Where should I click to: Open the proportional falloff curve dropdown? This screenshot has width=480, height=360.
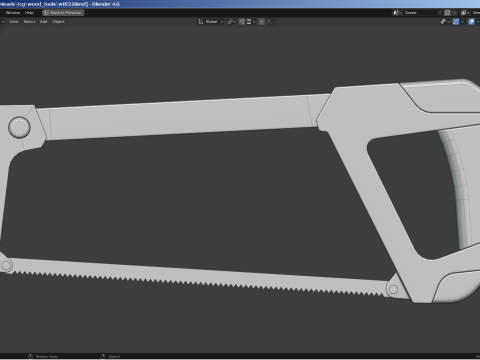pos(270,22)
